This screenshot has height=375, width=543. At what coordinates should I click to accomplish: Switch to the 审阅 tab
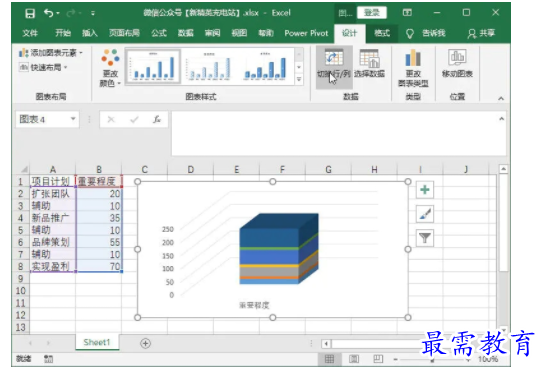pyautogui.click(x=212, y=33)
